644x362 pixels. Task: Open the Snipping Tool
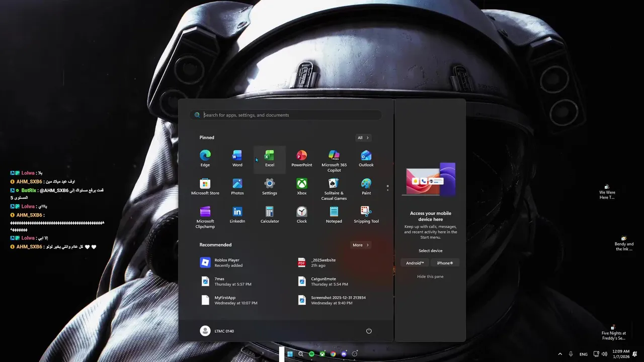point(366,215)
